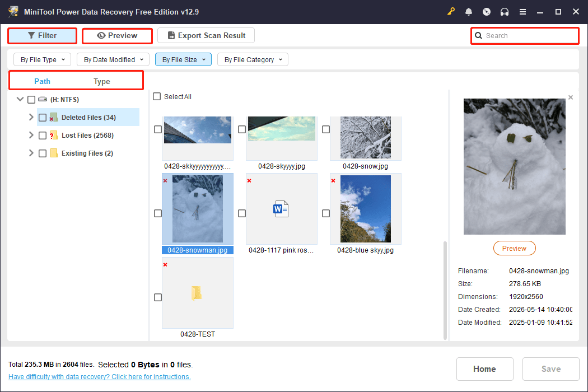
Task: Select the 0428-skkyyyyyyyyyy thumbnail
Action: tap(198, 138)
